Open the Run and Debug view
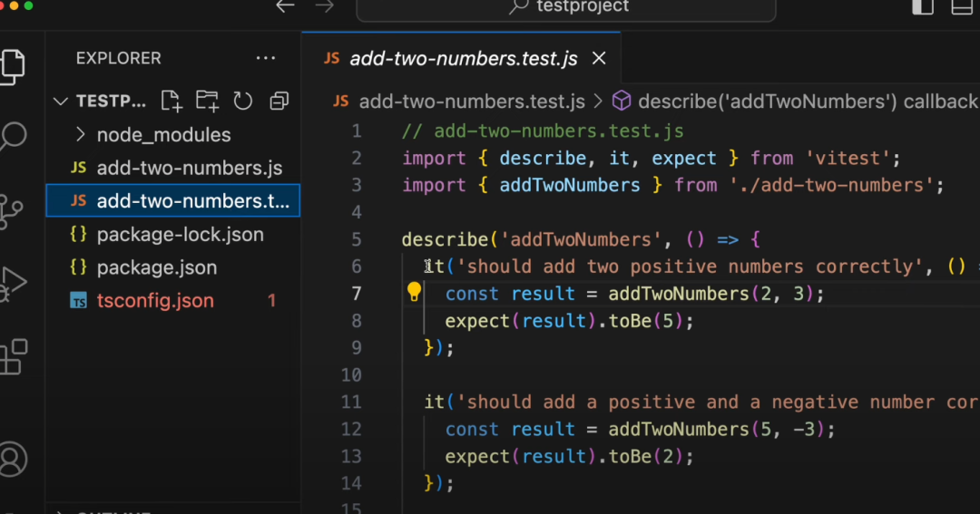Image resolution: width=980 pixels, height=514 pixels. [x=11, y=283]
